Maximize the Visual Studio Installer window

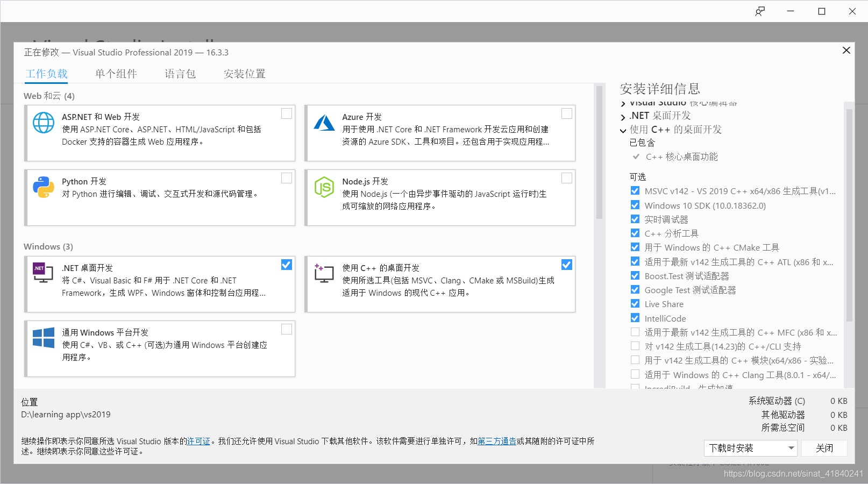point(822,11)
